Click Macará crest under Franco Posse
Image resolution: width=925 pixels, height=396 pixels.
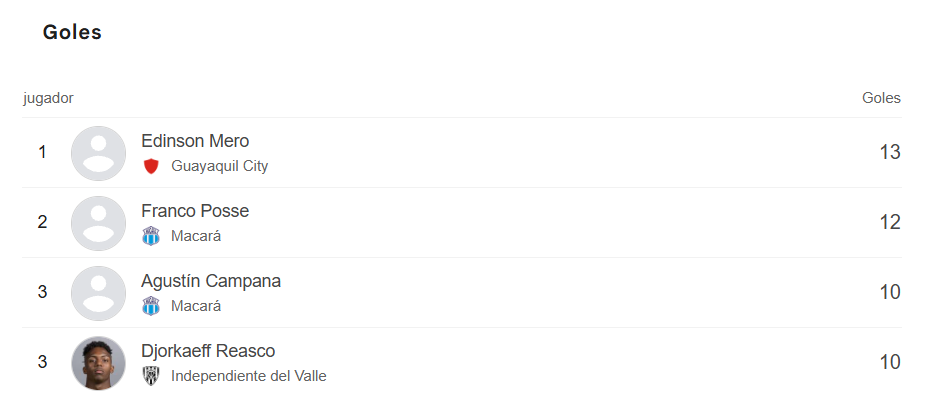pyautogui.click(x=151, y=236)
